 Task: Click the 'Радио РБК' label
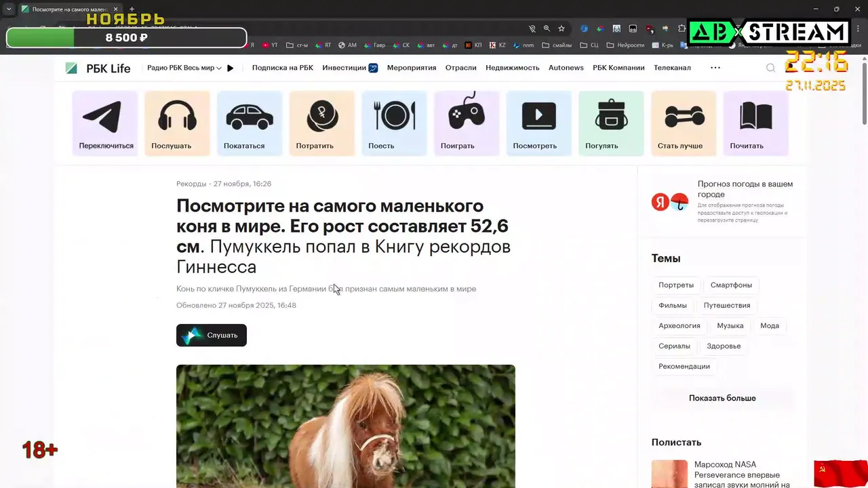[x=165, y=68]
